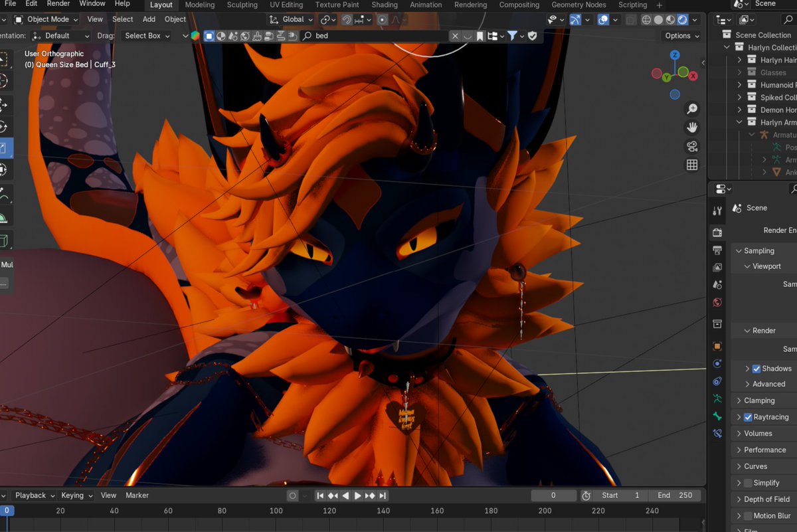
Task: Expand the Spiked Collar collection
Action: 739,98
